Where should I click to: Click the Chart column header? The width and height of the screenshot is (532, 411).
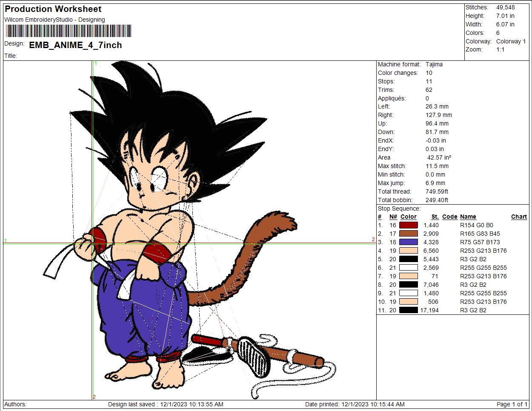point(519,217)
